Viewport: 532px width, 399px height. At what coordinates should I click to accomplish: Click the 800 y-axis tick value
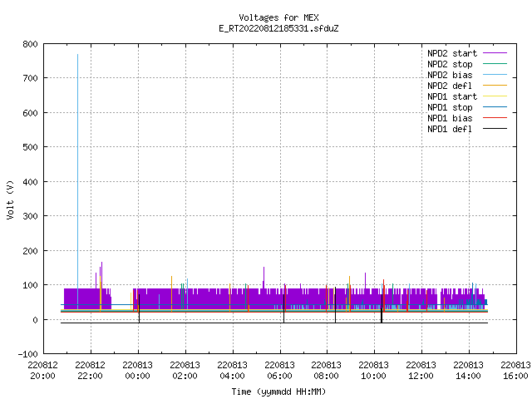click(x=30, y=44)
